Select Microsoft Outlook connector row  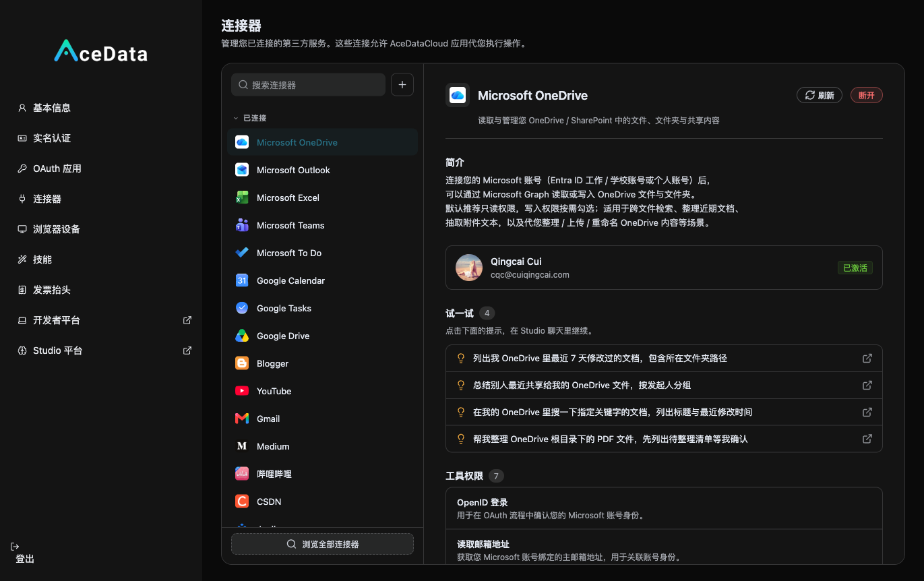tap(322, 170)
